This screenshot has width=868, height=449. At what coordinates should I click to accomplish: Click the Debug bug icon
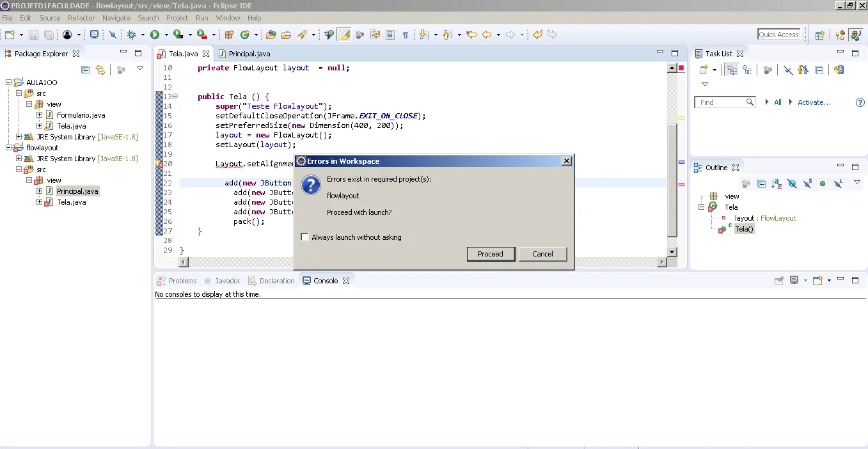pos(132,35)
